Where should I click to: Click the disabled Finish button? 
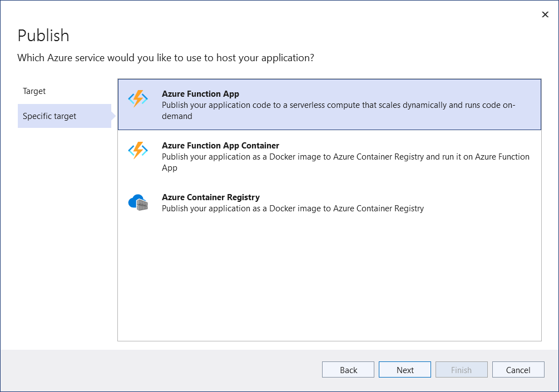tap(461, 370)
